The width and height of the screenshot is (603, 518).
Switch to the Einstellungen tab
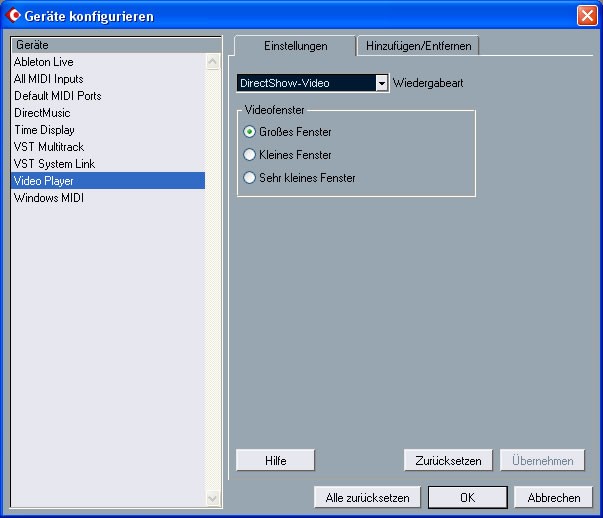(x=295, y=46)
